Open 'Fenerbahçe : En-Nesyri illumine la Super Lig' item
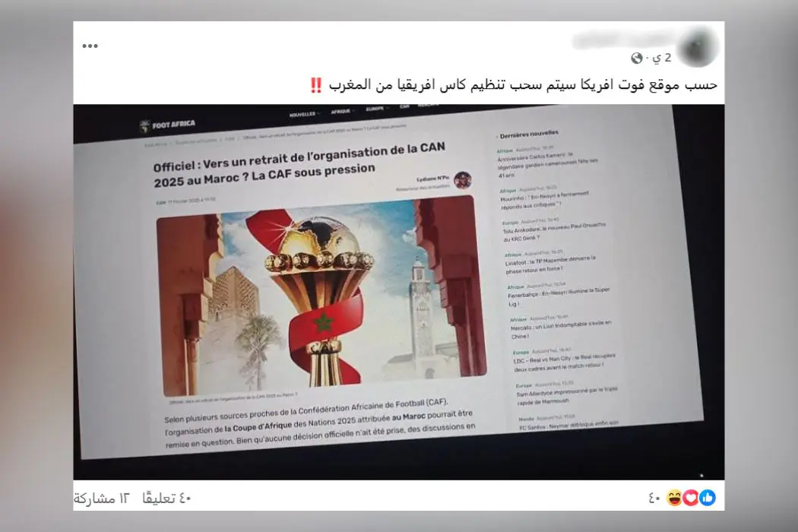The height and width of the screenshot is (532, 798). click(559, 296)
